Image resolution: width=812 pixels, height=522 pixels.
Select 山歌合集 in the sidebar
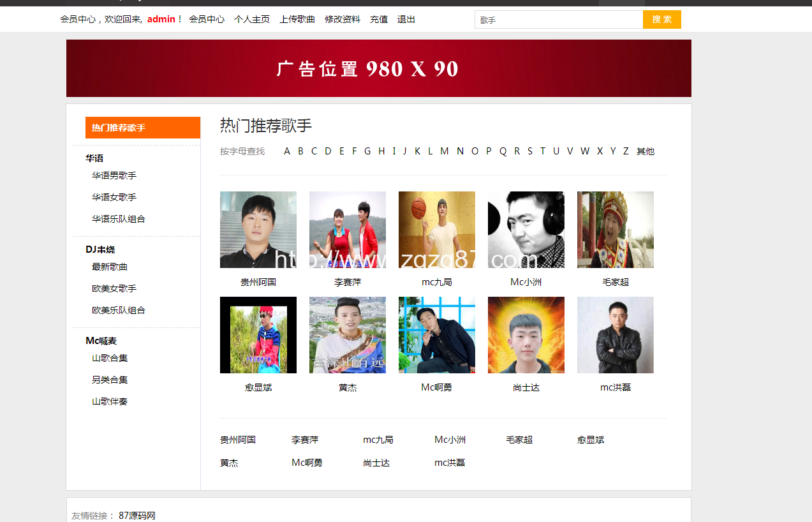110,358
